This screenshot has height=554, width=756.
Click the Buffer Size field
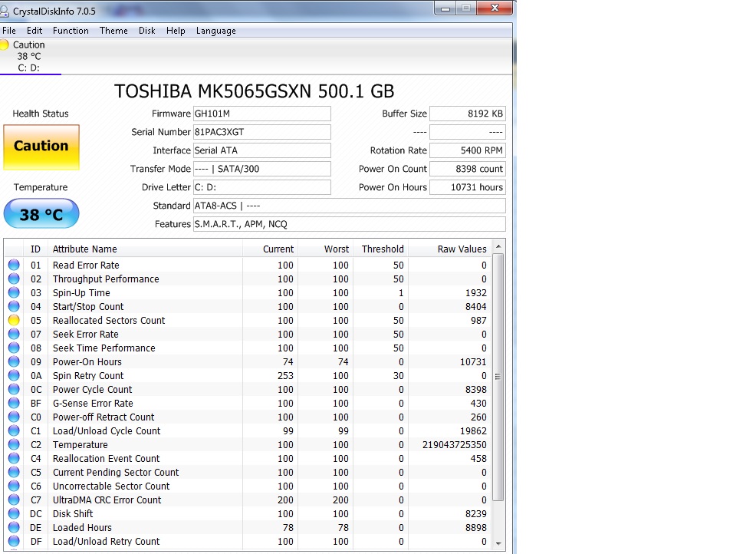pyautogui.click(x=468, y=114)
